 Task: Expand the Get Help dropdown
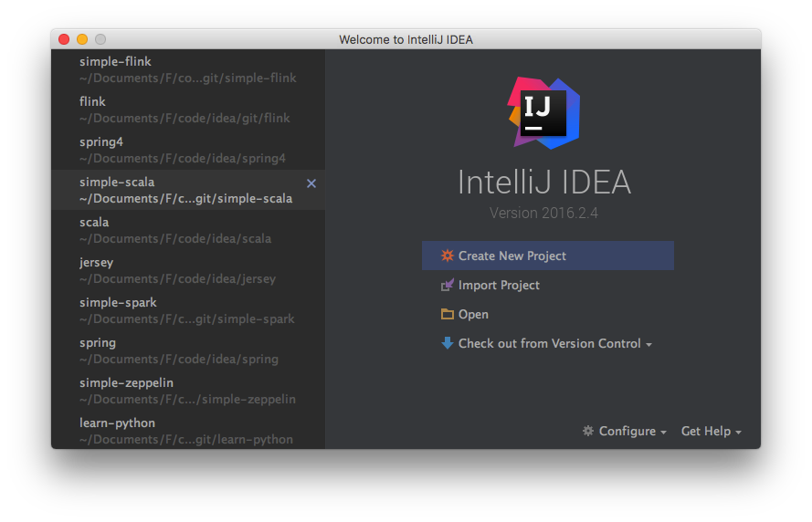tap(711, 432)
